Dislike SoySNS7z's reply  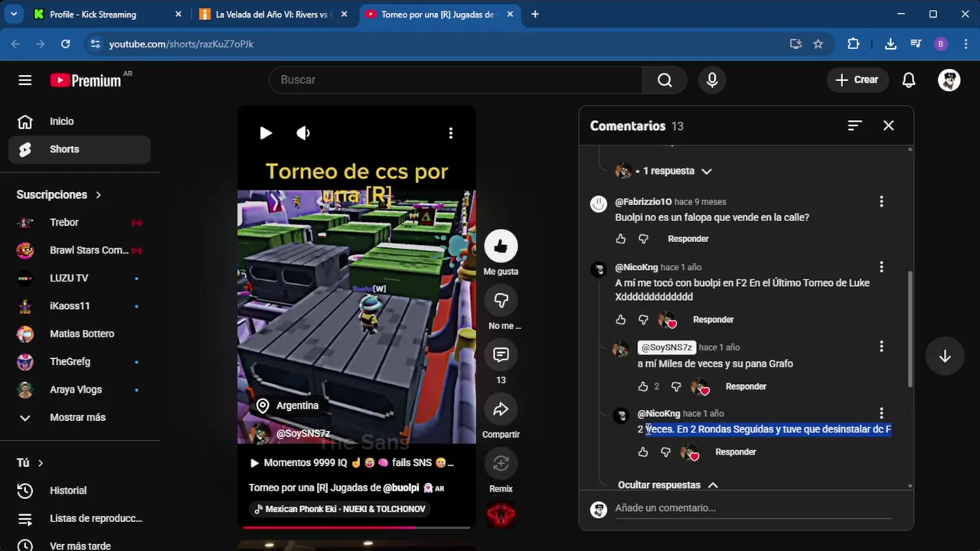coord(676,386)
